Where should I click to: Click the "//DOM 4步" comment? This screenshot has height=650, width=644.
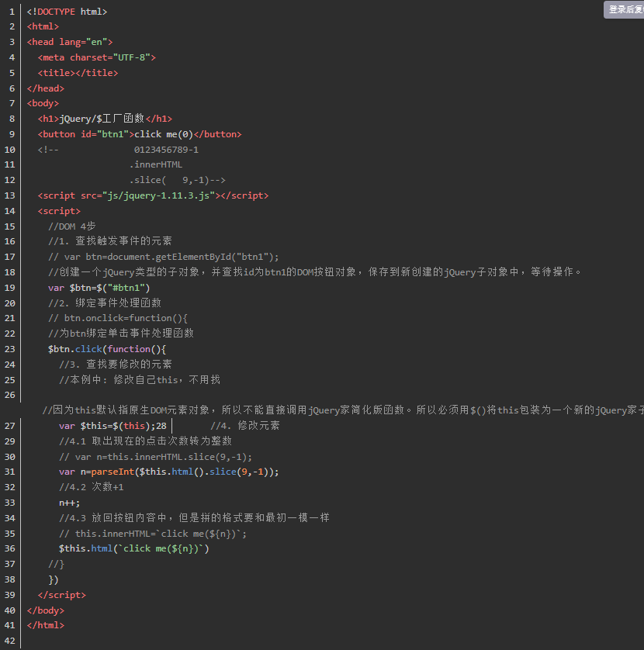point(72,226)
